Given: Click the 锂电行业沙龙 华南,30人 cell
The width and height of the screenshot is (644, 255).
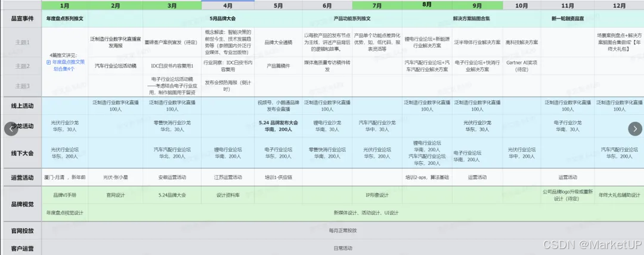Looking at the screenshot, I should point(327,126).
